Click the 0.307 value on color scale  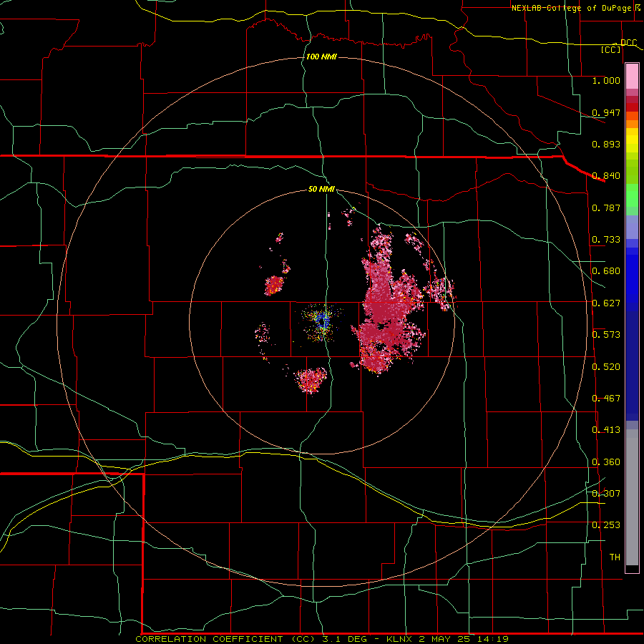(606, 493)
